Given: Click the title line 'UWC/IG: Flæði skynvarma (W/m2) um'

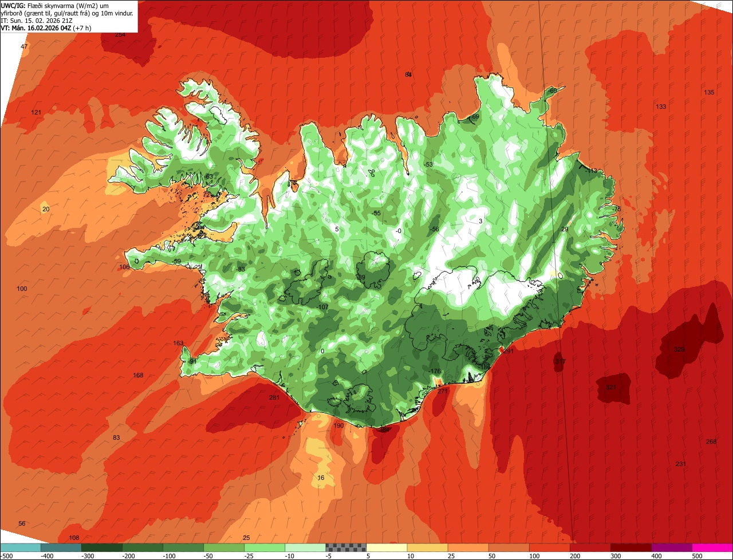Looking at the screenshot, I should click(x=55, y=5).
